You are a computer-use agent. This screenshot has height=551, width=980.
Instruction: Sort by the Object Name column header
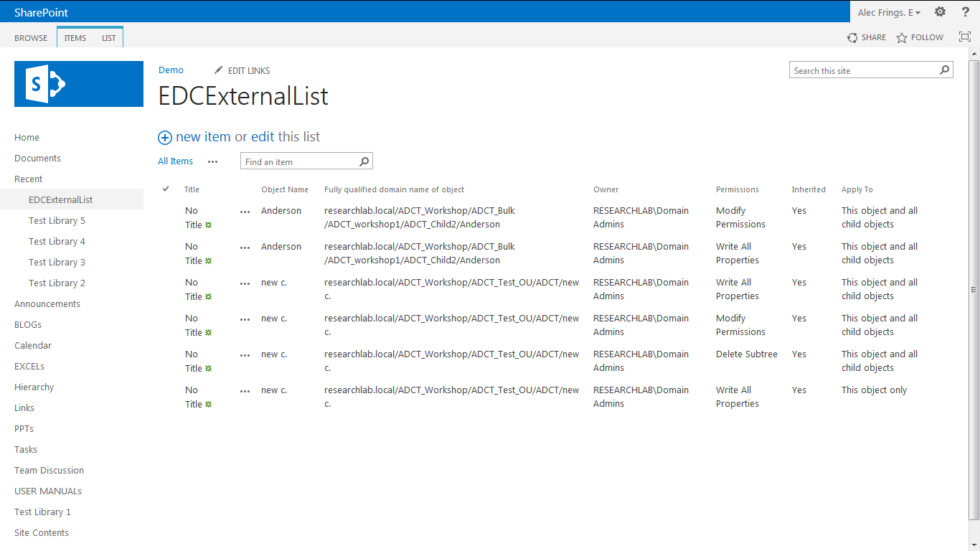[x=285, y=189]
